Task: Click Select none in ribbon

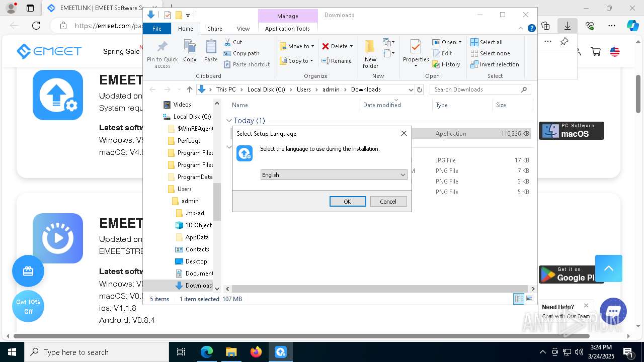Action: [490, 53]
